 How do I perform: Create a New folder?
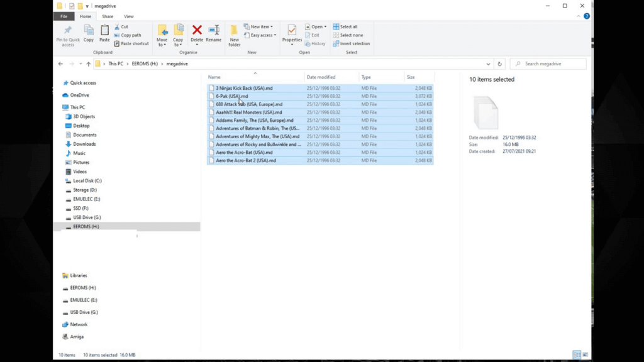(234, 35)
